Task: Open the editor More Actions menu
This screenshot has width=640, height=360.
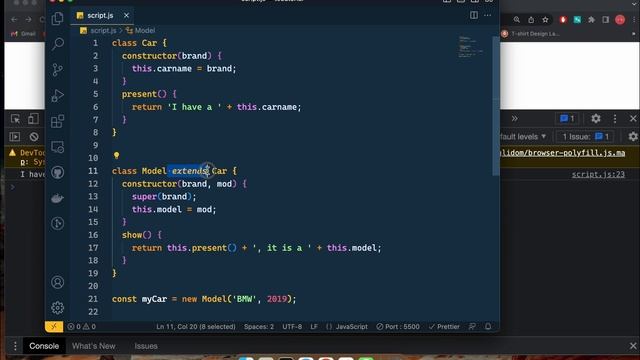Action: (x=488, y=16)
